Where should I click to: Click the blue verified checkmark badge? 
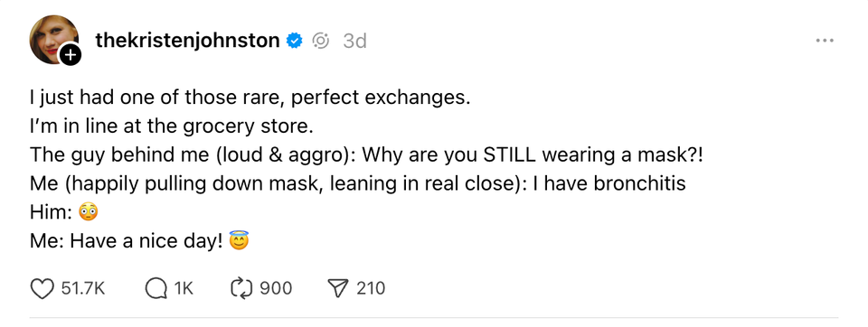tap(294, 41)
